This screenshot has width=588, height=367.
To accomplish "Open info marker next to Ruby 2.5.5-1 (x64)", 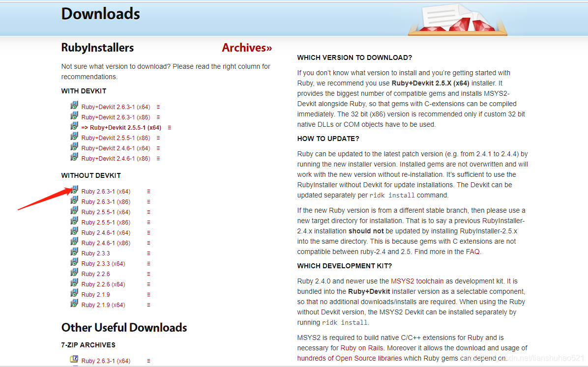I will [x=148, y=212].
